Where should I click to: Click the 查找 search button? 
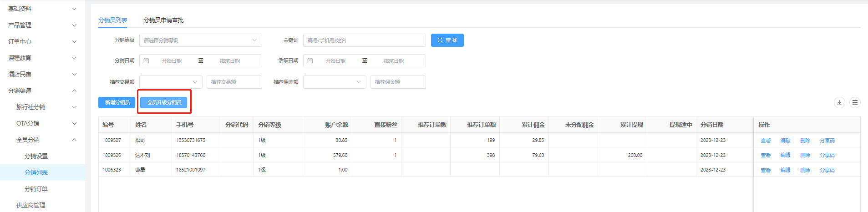[447, 40]
